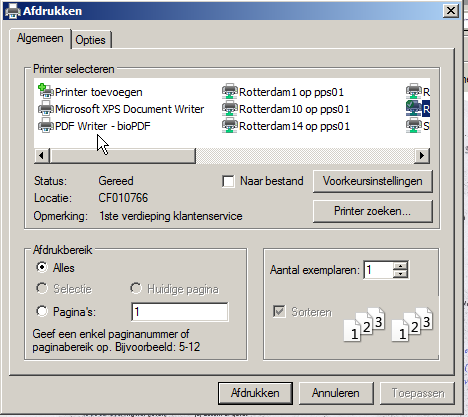Select the Huidige pagina radio button

[x=136, y=288]
